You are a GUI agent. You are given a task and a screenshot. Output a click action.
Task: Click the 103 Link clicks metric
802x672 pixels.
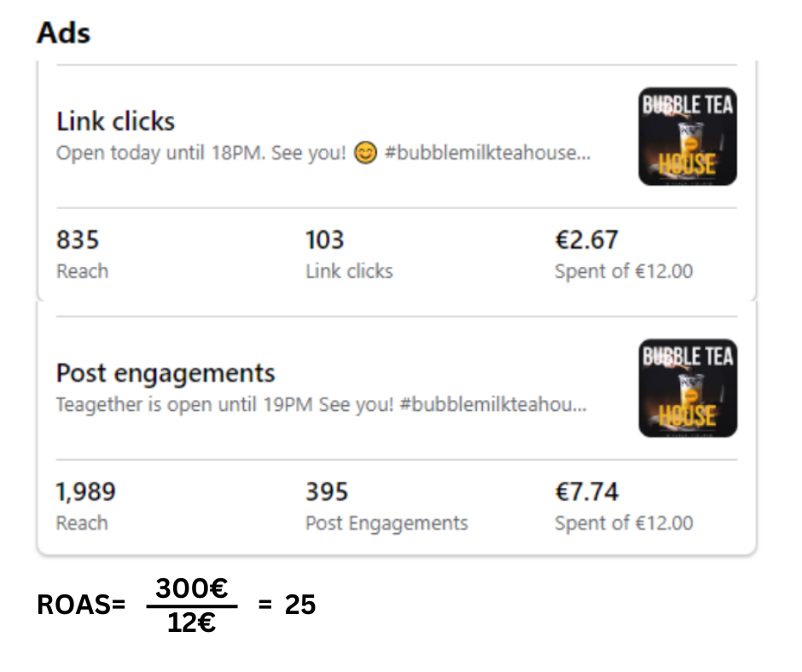(325, 240)
